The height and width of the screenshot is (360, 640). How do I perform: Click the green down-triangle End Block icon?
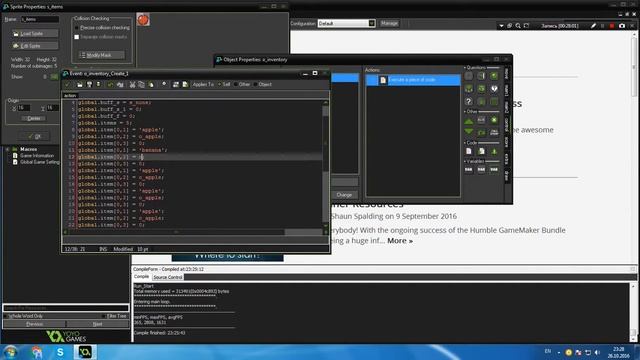coord(469,132)
